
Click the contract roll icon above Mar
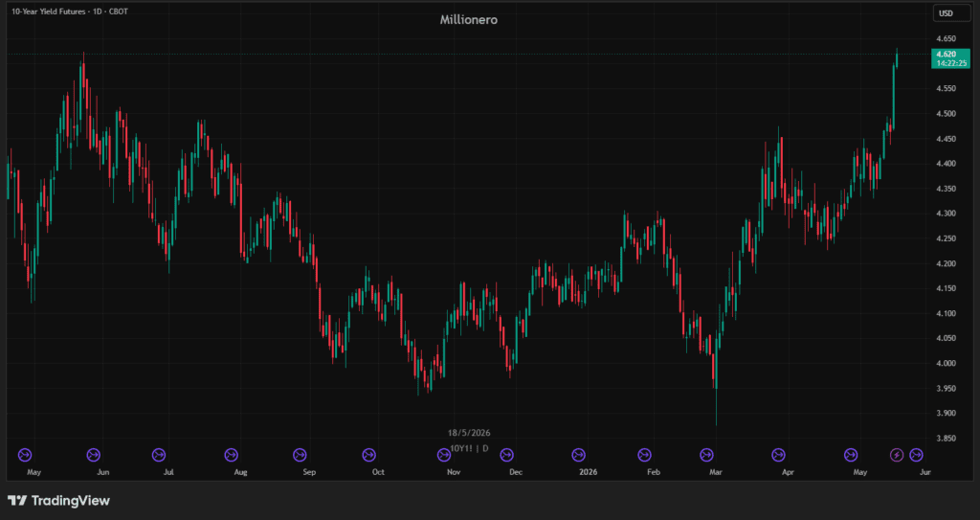[x=706, y=454]
